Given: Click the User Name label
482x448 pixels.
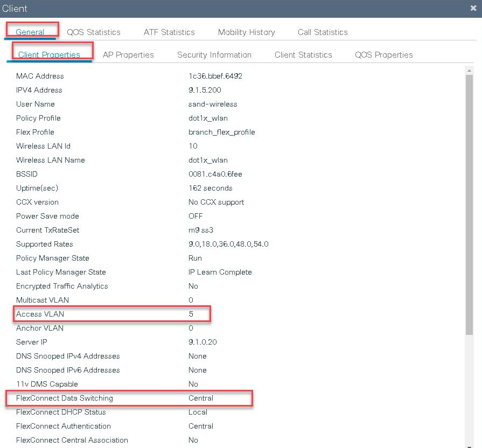Looking at the screenshot, I should click(36, 104).
